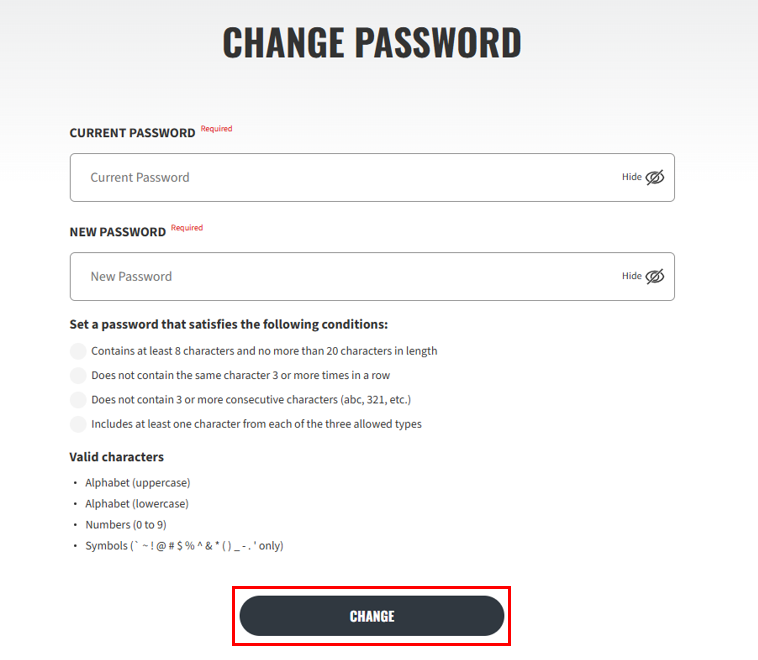Click the three allowed types condition indicator

click(x=78, y=424)
